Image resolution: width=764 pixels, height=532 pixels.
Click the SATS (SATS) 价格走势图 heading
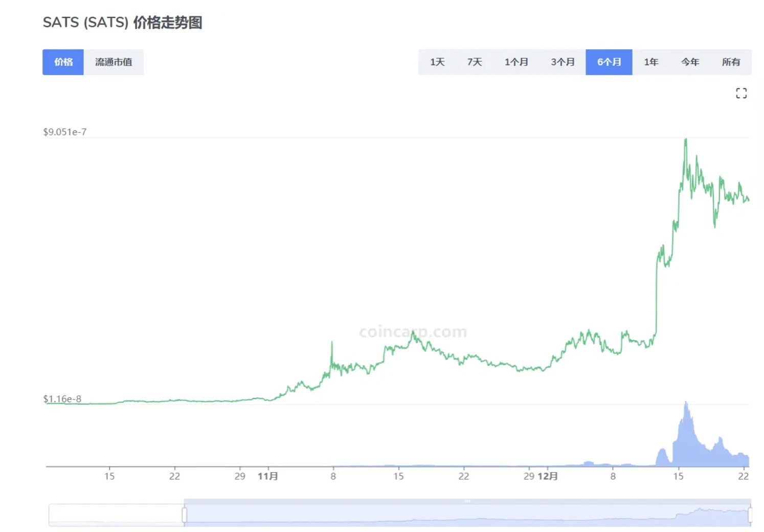[123, 23]
